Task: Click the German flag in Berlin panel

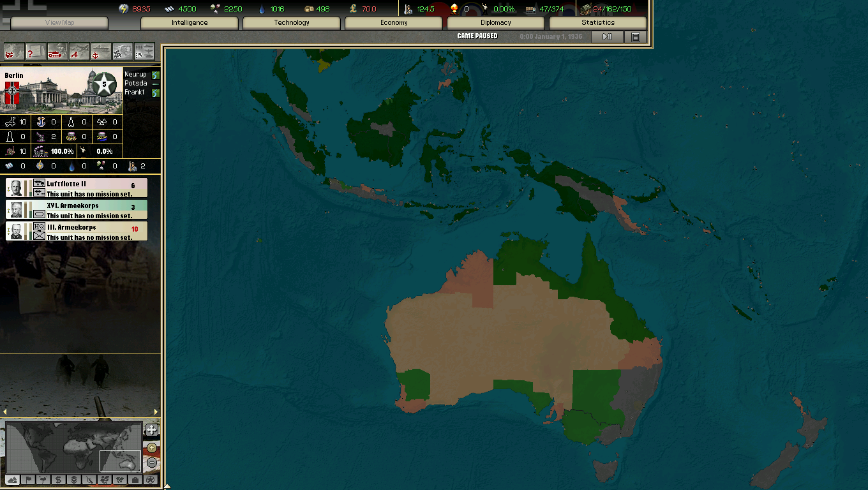Action: [x=12, y=93]
